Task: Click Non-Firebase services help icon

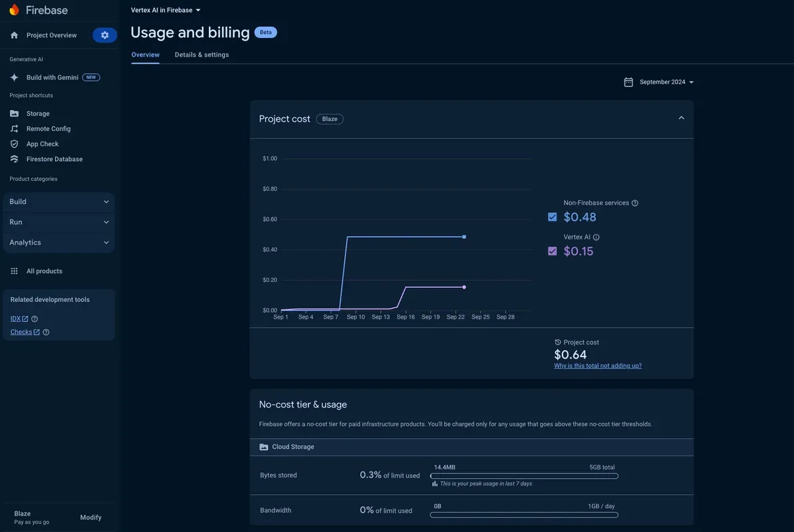Action: (635, 203)
